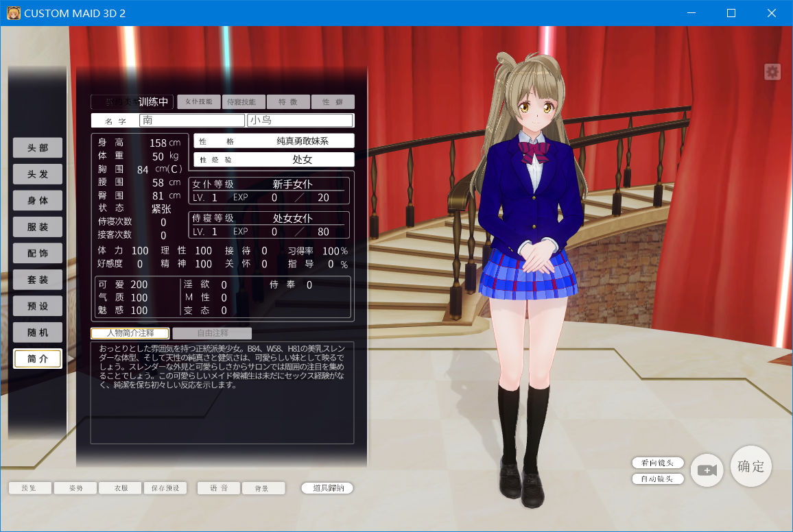Click the 性格 field 纯真勇敢妹系
The height and width of the screenshot is (532, 793).
click(274, 141)
